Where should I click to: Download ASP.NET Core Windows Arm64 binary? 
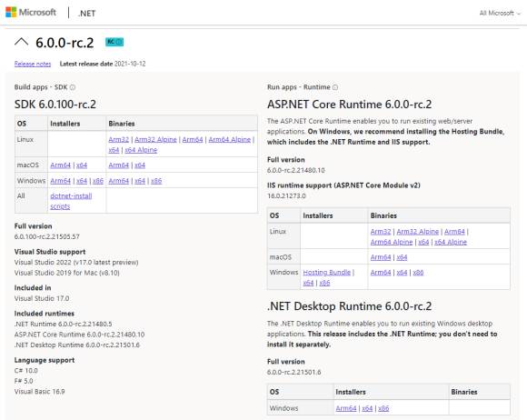(381, 273)
